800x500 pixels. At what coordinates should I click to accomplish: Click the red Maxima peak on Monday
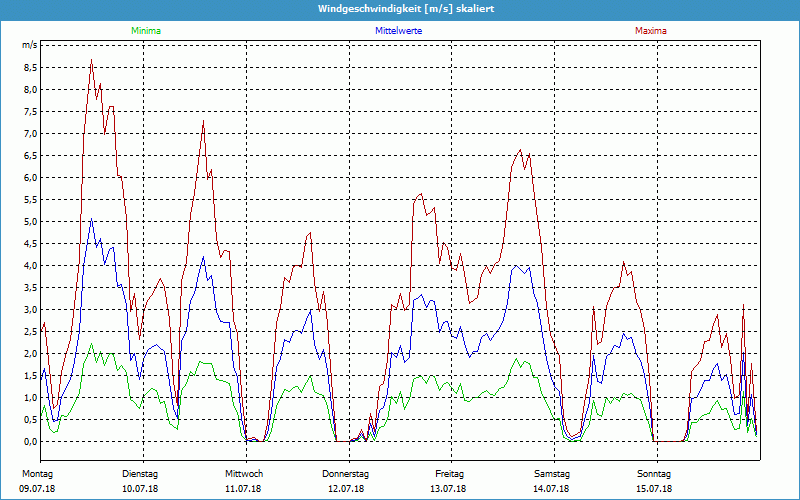(x=91, y=60)
